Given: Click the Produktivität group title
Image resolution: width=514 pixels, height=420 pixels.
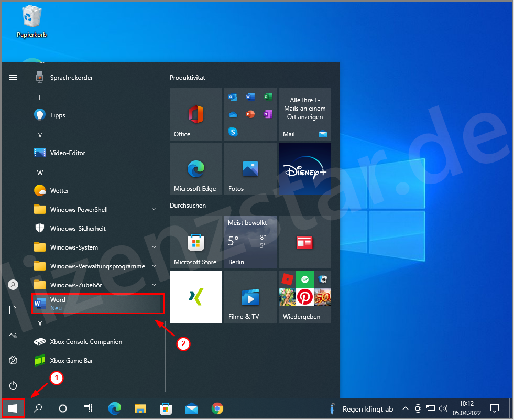Looking at the screenshot, I should click(x=188, y=78).
